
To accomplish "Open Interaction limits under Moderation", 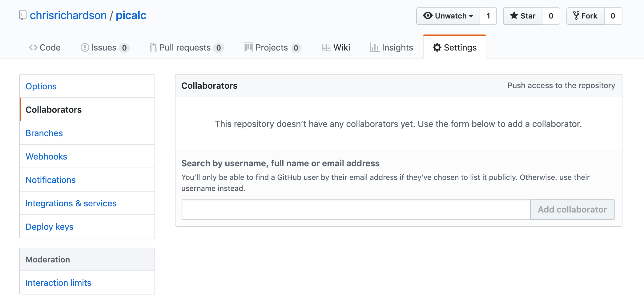I will (87, 283).
